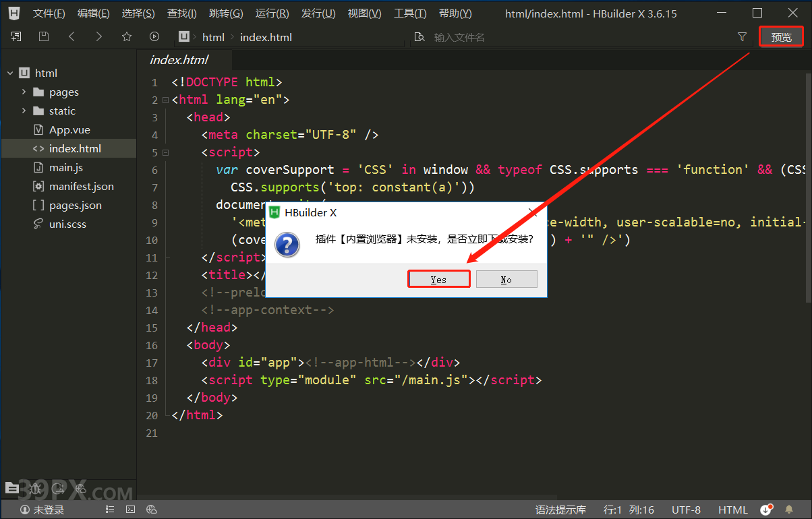Click the HBuilder logo in title bar

click(13, 13)
